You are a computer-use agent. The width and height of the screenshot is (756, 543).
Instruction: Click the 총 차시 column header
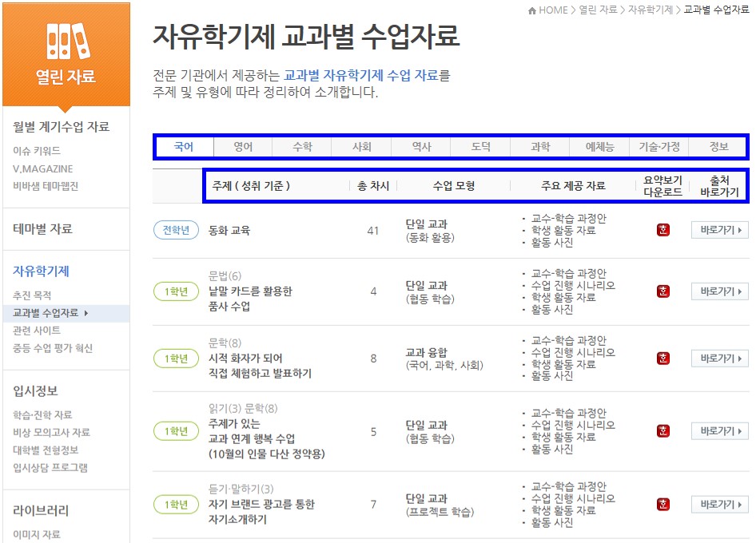pos(373,186)
